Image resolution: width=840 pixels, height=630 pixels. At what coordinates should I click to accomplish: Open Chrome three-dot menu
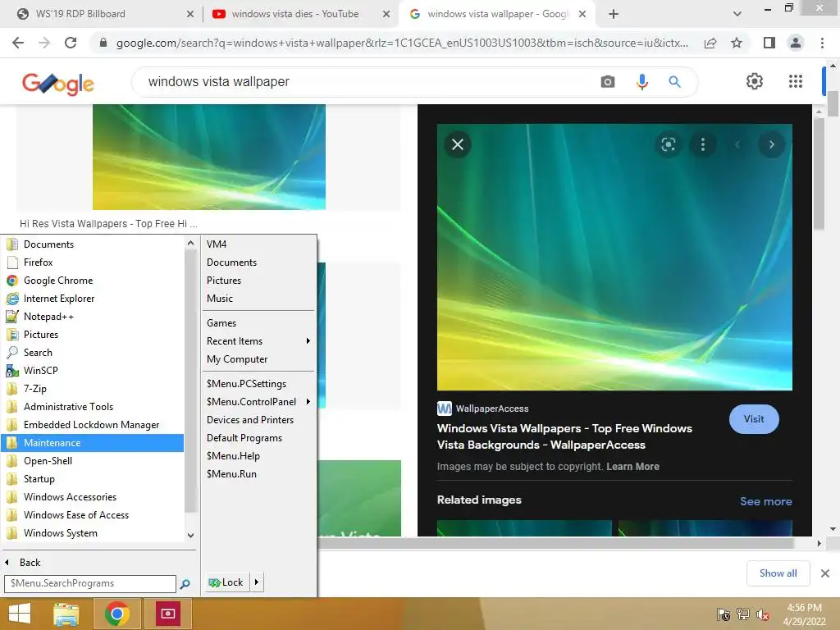point(822,43)
